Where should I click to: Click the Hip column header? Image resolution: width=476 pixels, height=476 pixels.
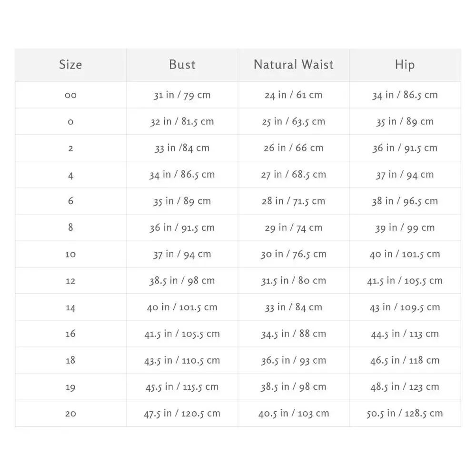tap(405, 65)
